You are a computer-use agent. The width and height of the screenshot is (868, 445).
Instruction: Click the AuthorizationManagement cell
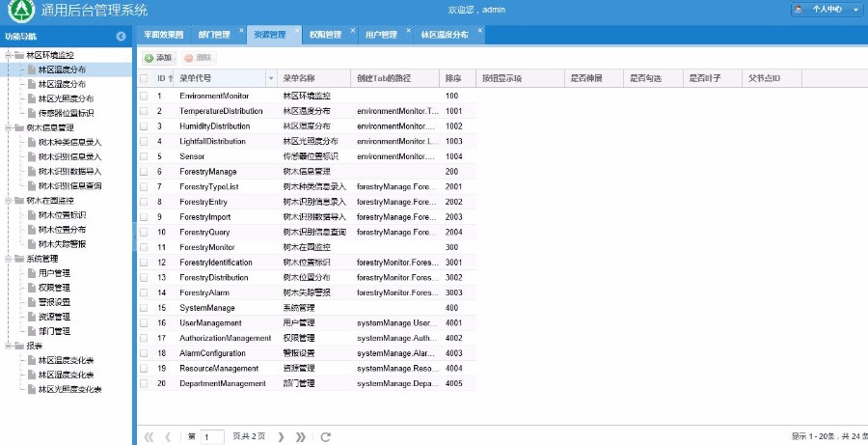tap(226, 338)
